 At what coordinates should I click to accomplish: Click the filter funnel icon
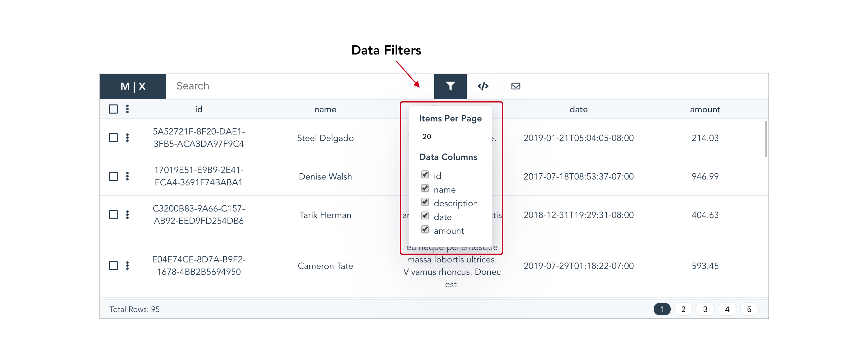click(450, 86)
